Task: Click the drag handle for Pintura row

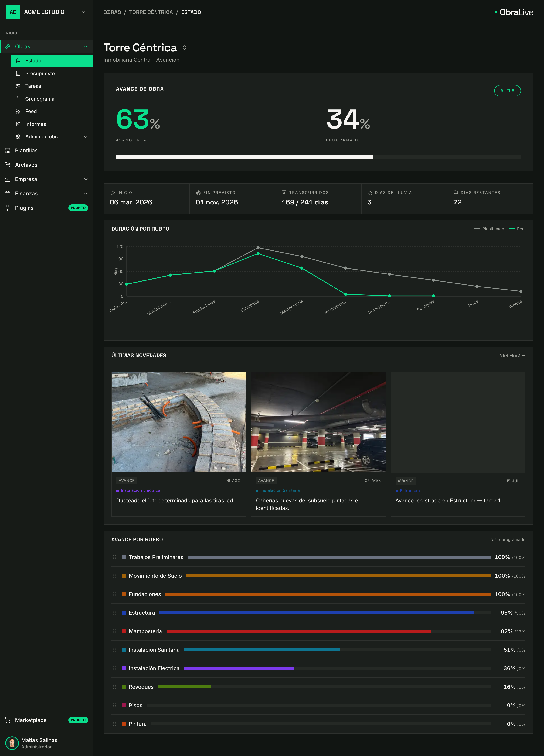Action: click(x=115, y=724)
